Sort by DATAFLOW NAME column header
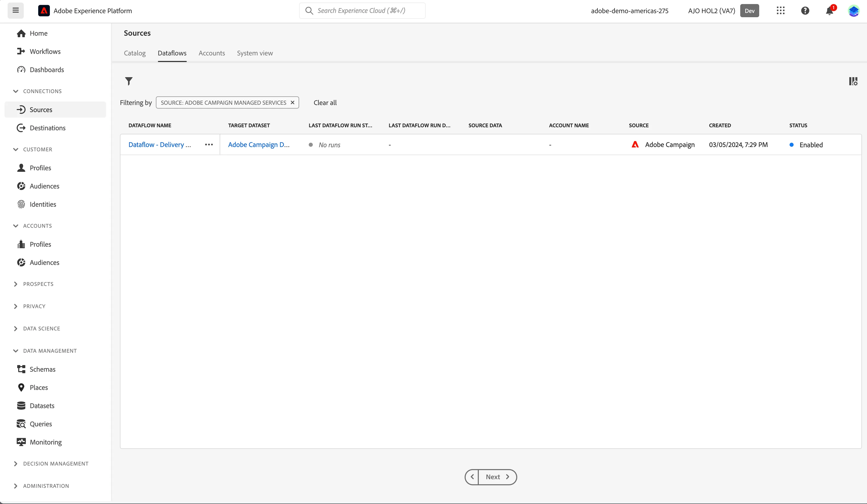 [x=150, y=125]
